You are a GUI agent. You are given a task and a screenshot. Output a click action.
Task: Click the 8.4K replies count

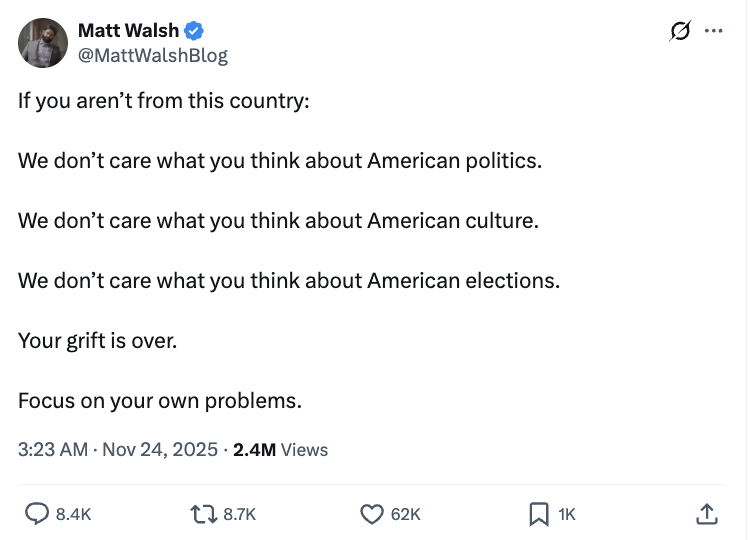click(74, 514)
